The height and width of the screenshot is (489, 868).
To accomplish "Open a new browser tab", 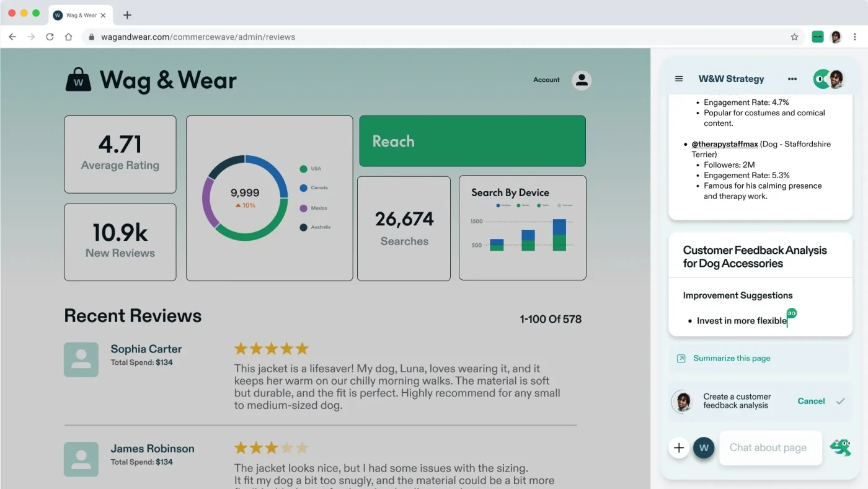I will [x=127, y=15].
